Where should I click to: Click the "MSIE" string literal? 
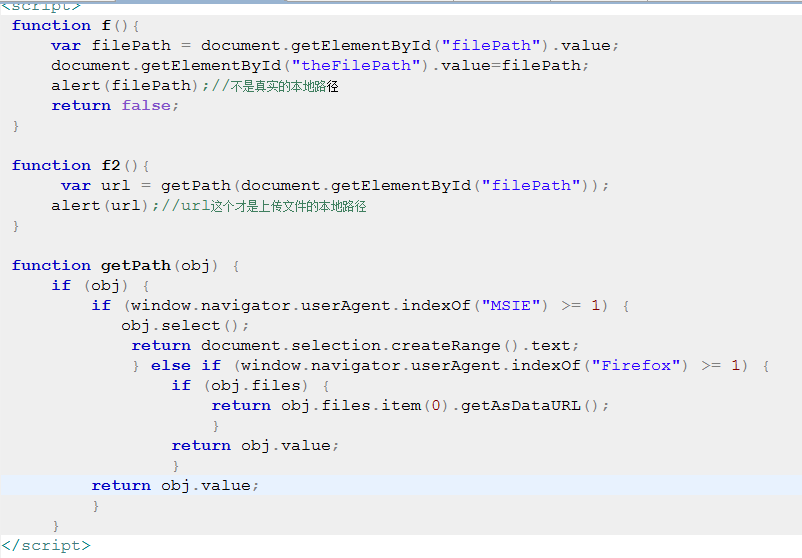point(511,306)
